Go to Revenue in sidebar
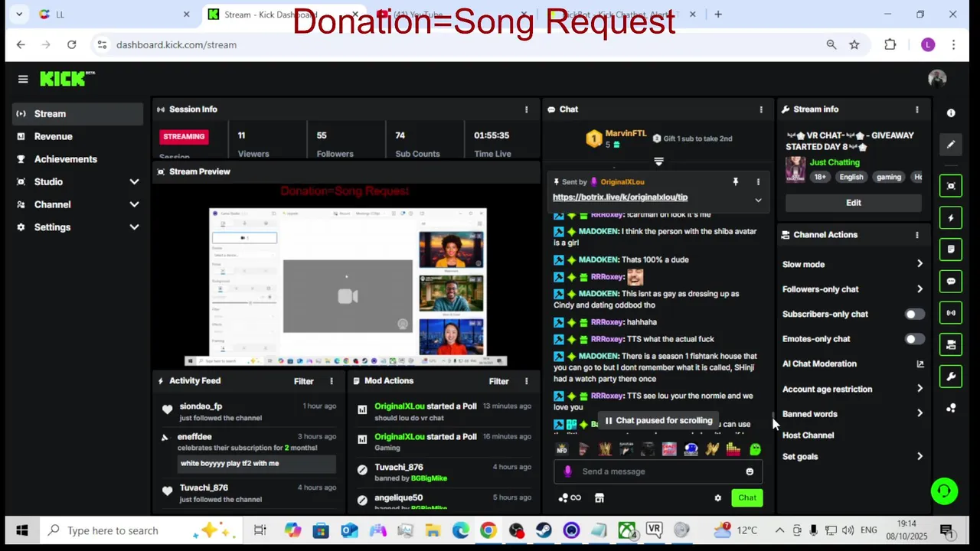This screenshot has width=980, height=551. click(77, 136)
